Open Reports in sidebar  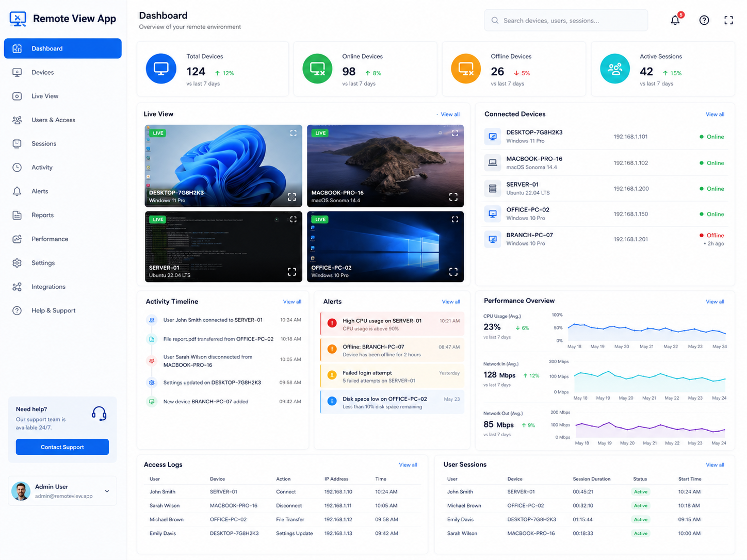point(63,215)
